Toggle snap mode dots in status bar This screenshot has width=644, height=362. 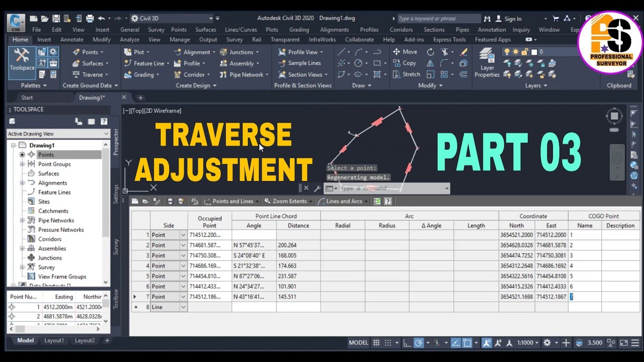(388, 342)
